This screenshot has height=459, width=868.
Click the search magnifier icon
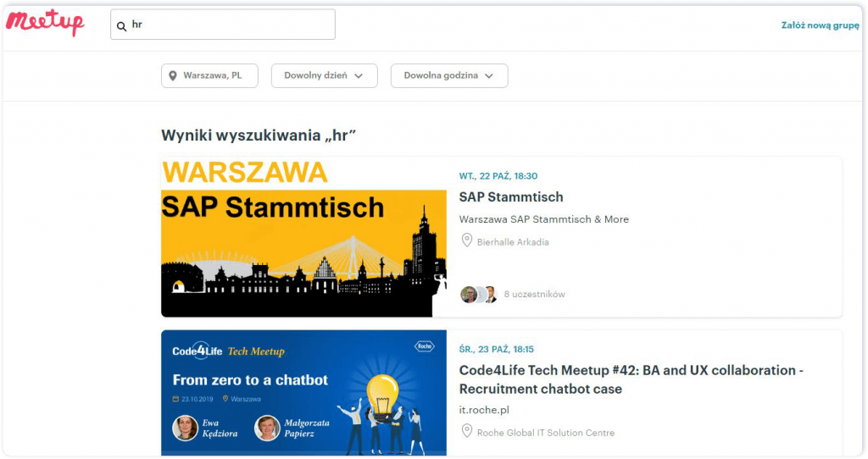tap(121, 26)
